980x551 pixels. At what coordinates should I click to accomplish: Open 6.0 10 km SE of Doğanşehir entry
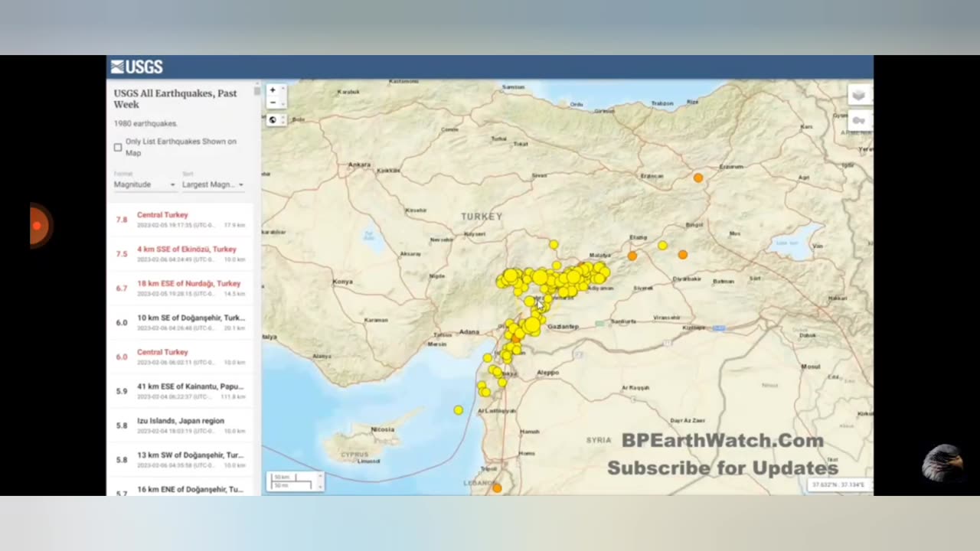181,322
